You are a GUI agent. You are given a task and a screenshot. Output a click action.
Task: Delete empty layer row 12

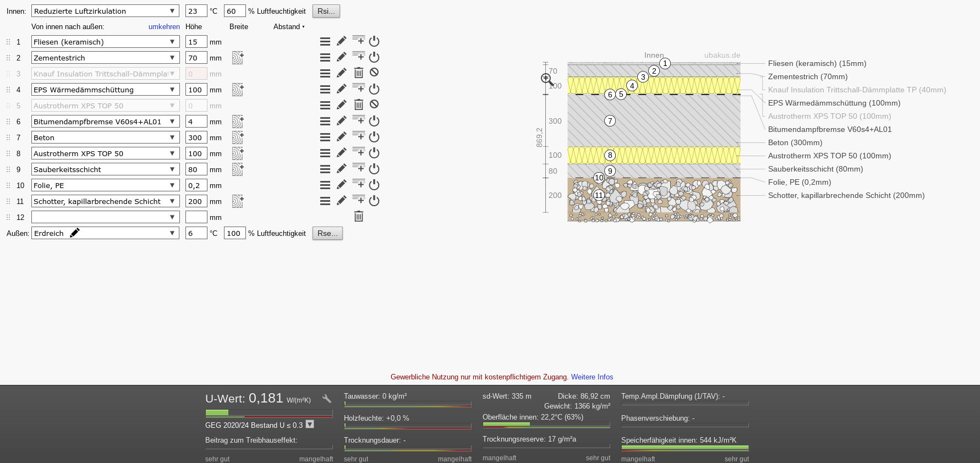click(359, 217)
